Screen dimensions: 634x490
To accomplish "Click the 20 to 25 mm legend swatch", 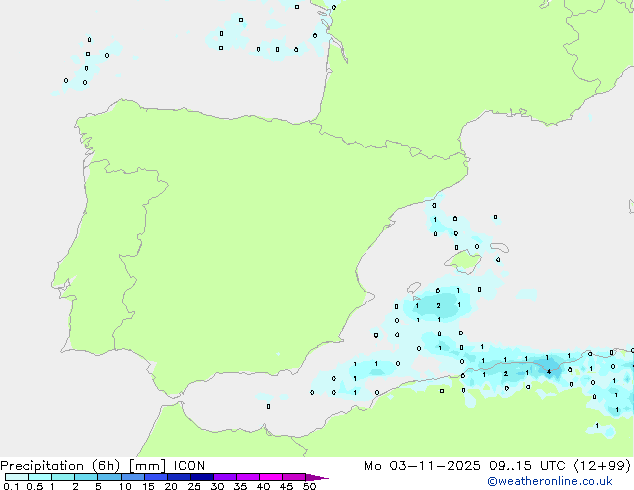I will (x=178, y=477).
